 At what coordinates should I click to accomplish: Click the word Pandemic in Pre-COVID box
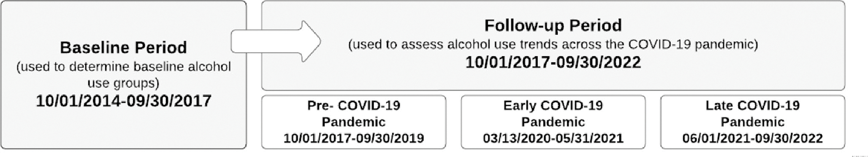(x=354, y=122)
